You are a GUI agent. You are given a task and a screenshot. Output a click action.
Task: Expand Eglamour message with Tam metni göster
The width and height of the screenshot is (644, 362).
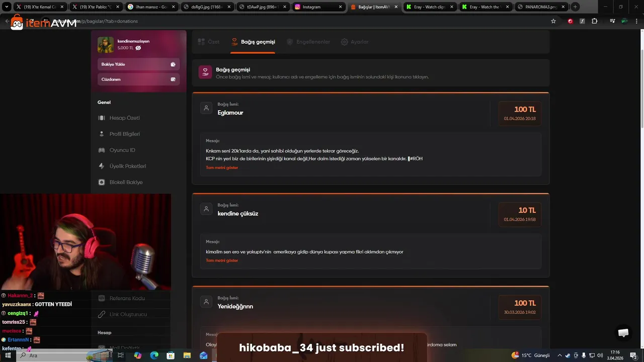tap(222, 167)
